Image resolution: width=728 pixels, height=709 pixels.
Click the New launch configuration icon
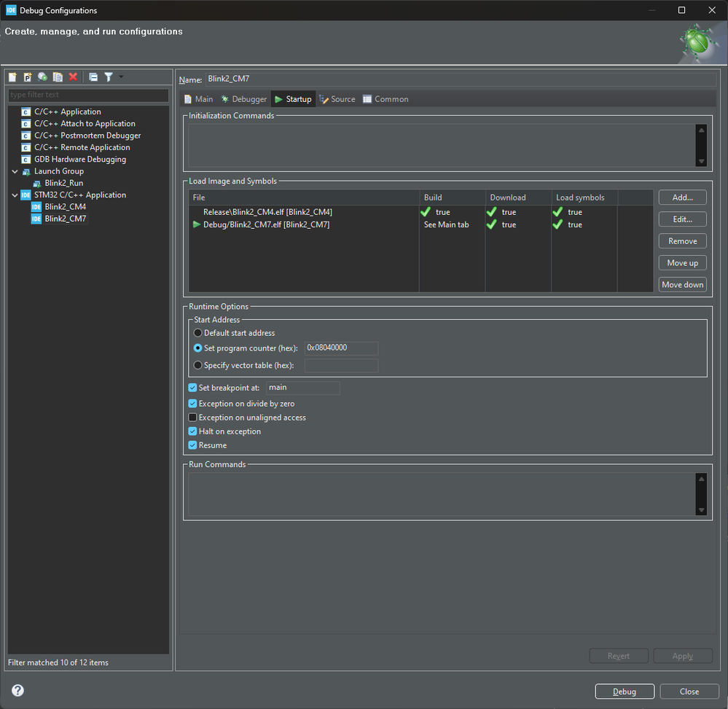point(12,77)
